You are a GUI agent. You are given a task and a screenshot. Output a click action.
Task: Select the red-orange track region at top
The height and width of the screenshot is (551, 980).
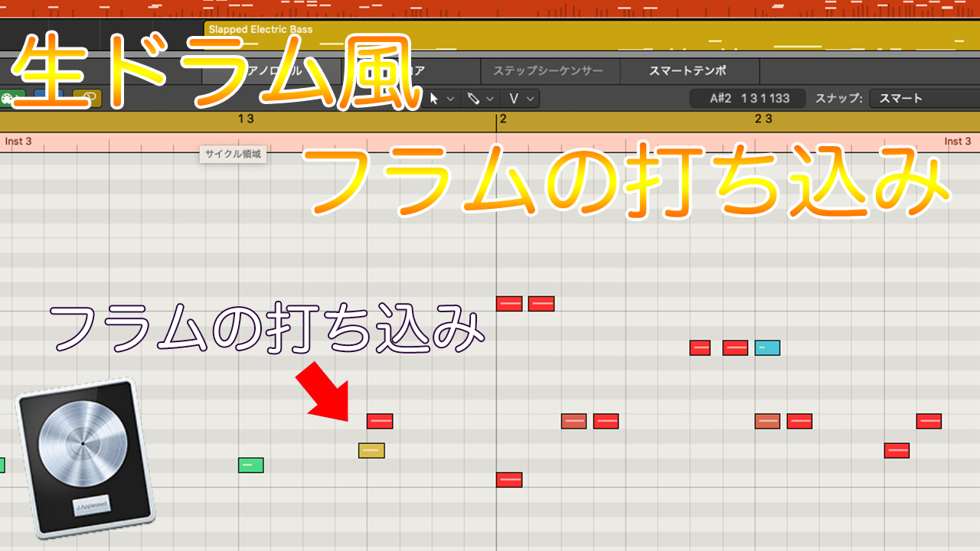click(x=490, y=9)
